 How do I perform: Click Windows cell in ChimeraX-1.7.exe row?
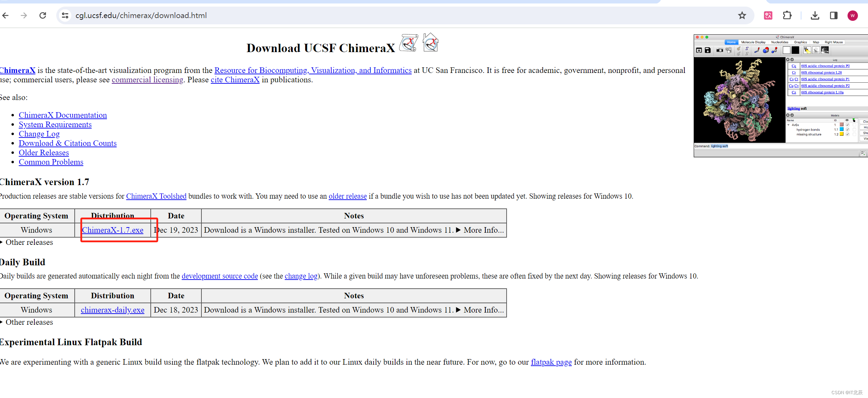click(36, 230)
